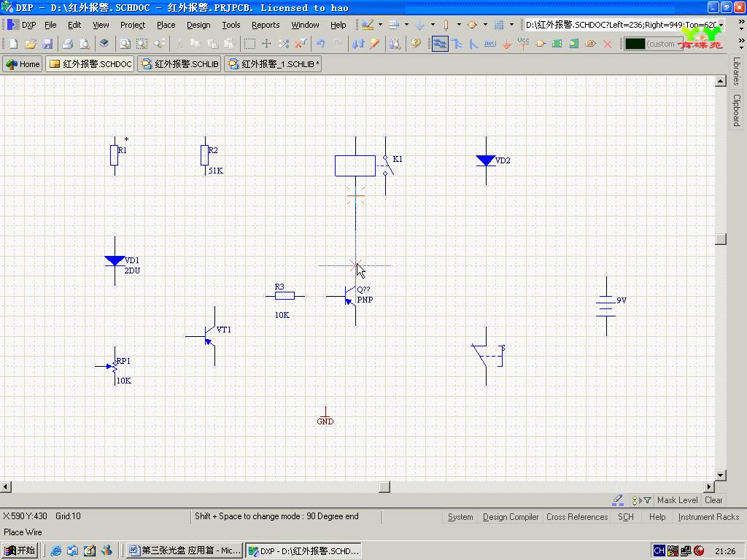The height and width of the screenshot is (560, 747).
Task: Click the Design Compiler panel button
Action: click(x=510, y=517)
